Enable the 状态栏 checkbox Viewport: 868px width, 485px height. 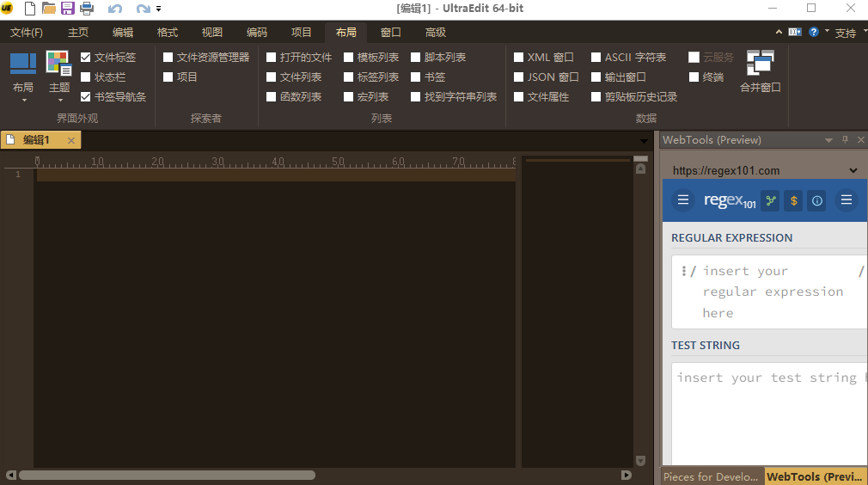coord(85,77)
